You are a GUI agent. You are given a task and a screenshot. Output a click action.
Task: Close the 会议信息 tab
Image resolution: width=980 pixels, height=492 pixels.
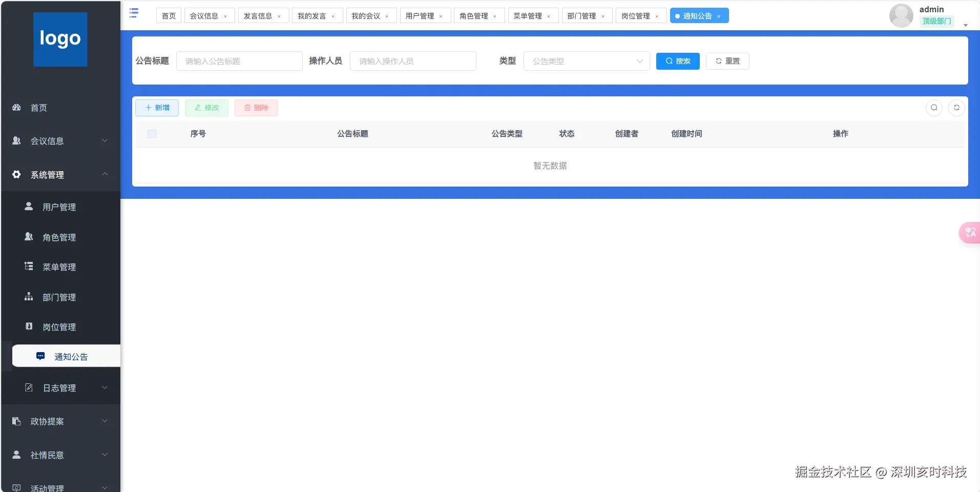(x=225, y=16)
